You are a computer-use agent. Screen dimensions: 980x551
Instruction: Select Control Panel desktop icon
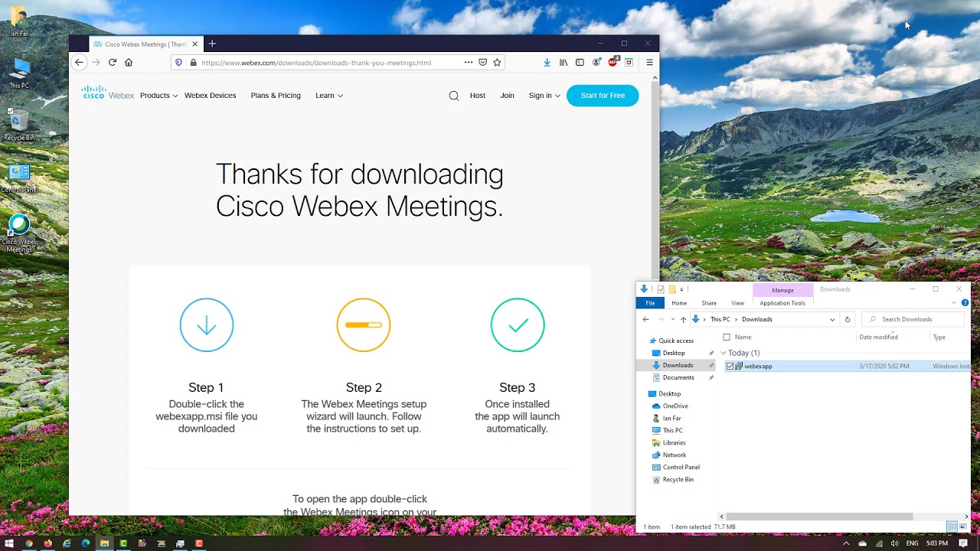click(x=19, y=178)
